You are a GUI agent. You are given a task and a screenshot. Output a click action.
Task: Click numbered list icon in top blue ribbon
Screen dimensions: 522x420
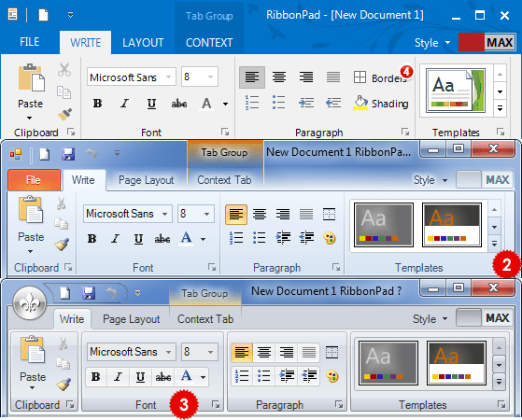pos(252,103)
